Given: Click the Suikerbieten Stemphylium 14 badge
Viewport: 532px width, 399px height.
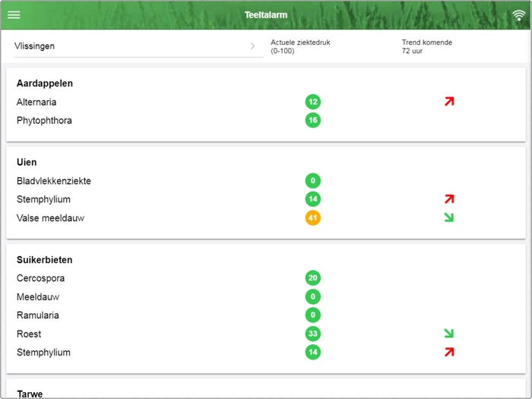Looking at the screenshot, I should pyautogui.click(x=313, y=352).
